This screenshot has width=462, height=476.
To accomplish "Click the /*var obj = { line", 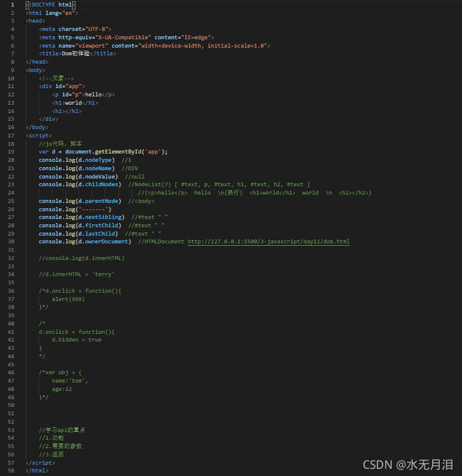I will coord(60,372).
